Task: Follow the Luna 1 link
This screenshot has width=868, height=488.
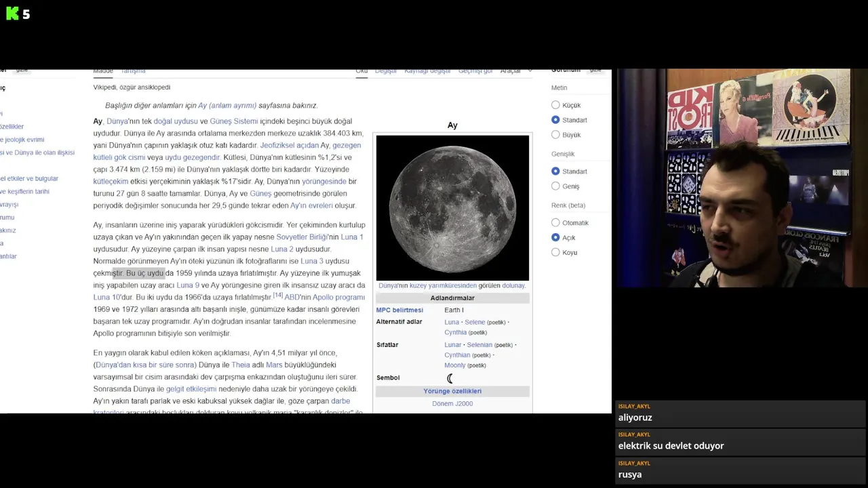Action: coord(352,237)
